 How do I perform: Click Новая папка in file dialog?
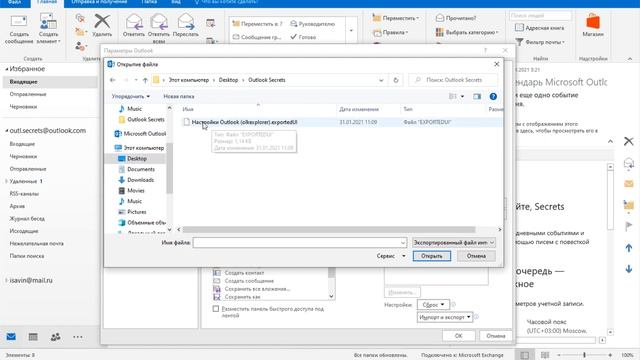click(x=179, y=96)
